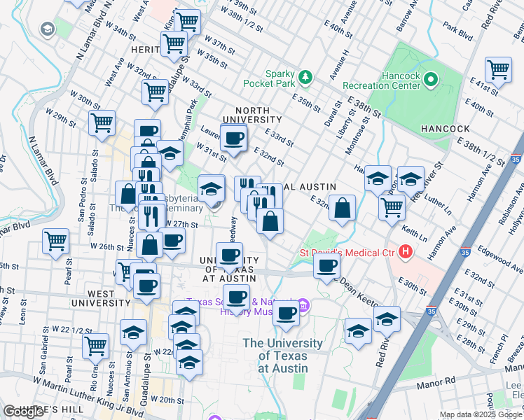Click the St David's Medical Ctr hospital icon
The height and width of the screenshot is (420, 524).
pos(406,252)
